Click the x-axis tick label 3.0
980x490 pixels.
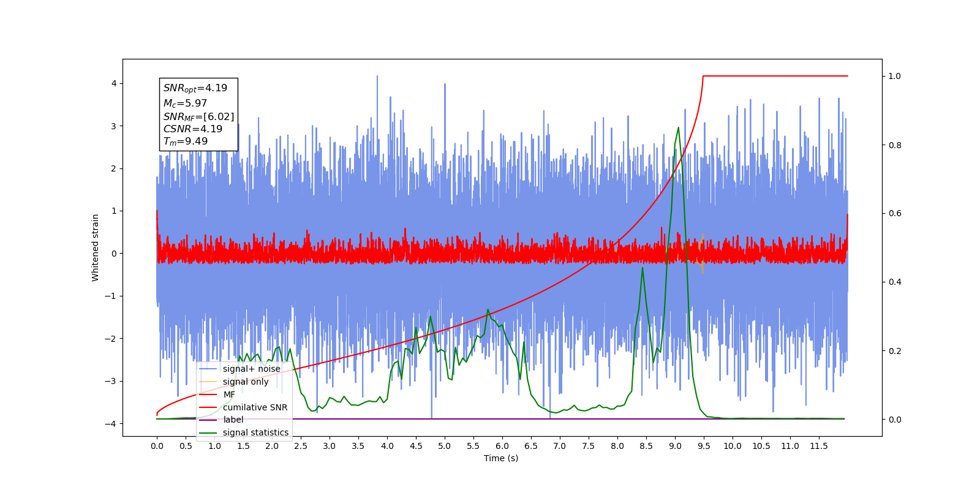[330, 446]
